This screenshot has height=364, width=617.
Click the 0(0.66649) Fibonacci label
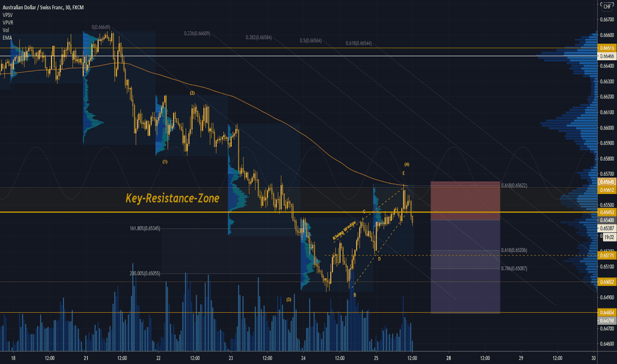101,27
